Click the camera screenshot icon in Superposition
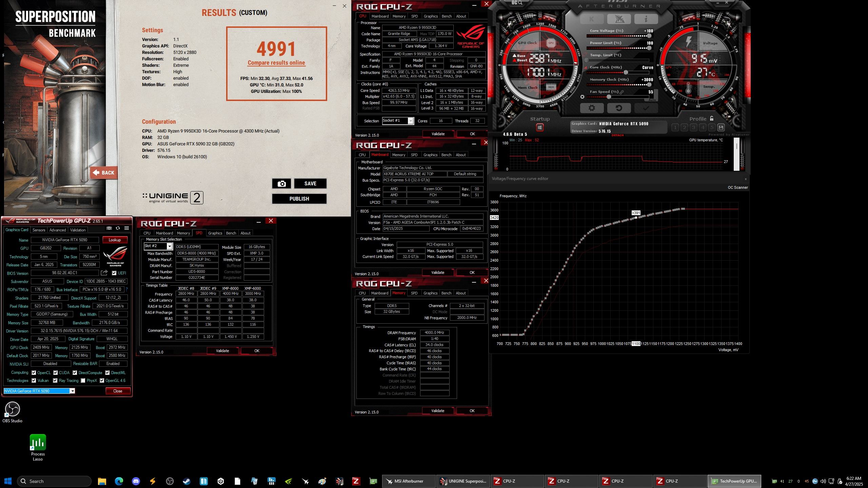 pyautogui.click(x=281, y=184)
